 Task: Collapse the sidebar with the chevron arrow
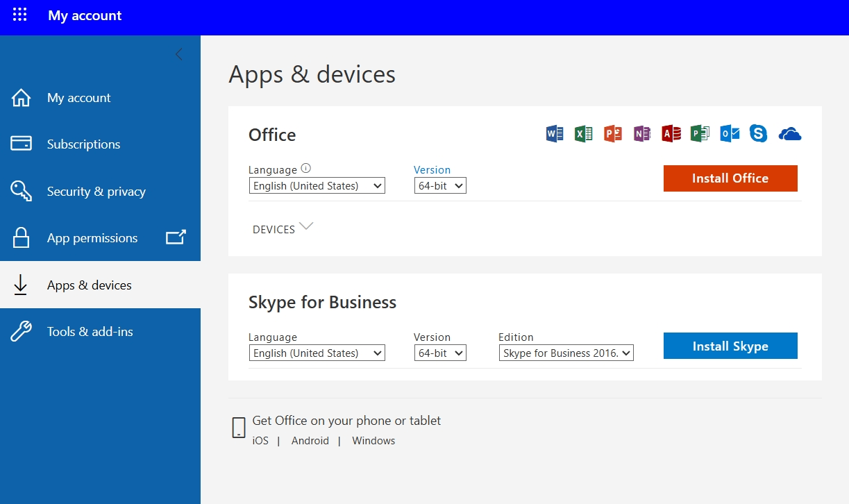point(179,54)
